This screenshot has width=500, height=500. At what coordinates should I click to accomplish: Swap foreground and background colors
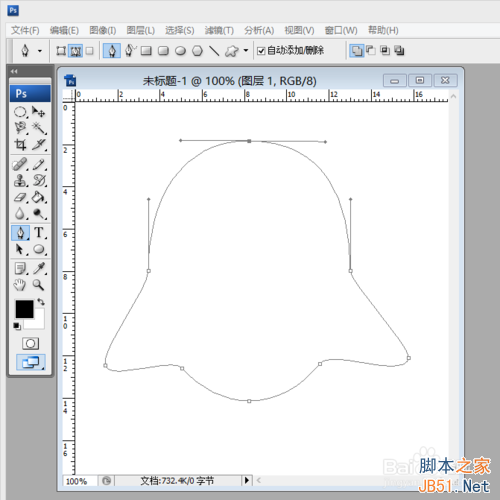(41, 302)
